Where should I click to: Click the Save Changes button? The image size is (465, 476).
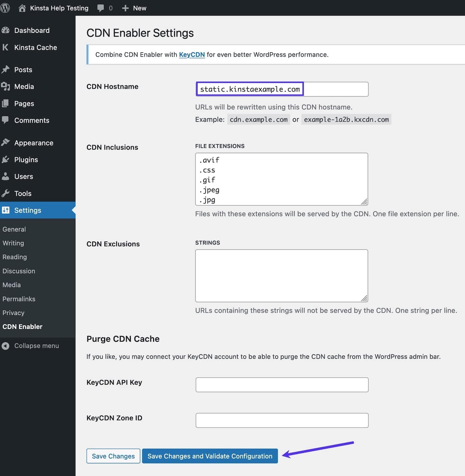pos(113,456)
